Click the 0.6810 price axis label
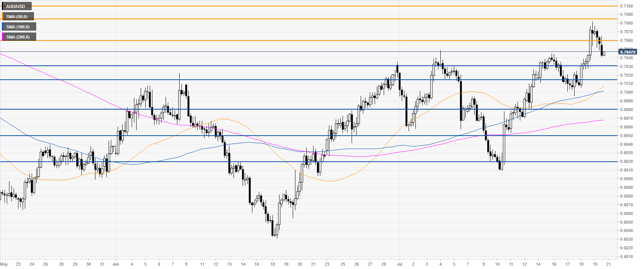Screen dimensions: 644x269 coord(627,257)
